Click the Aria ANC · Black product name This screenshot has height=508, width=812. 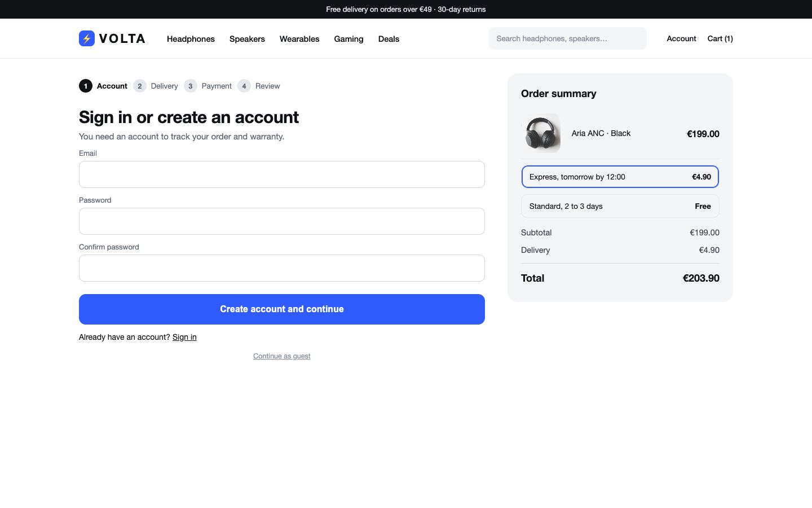point(601,133)
